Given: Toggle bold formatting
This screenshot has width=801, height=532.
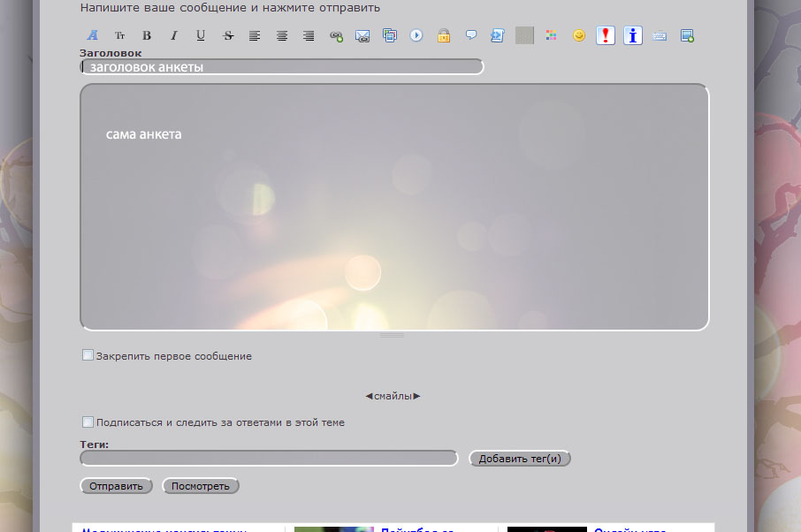Looking at the screenshot, I should point(147,35).
